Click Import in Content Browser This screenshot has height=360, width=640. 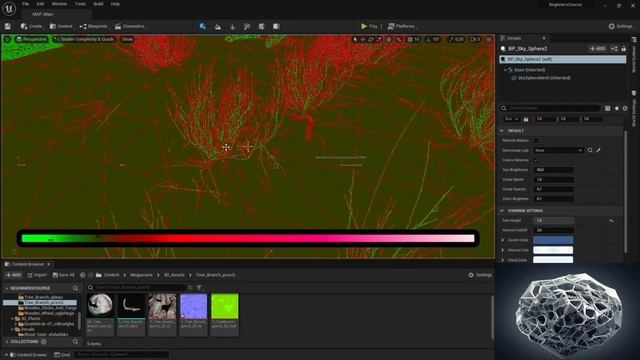[x=37, y=275]
